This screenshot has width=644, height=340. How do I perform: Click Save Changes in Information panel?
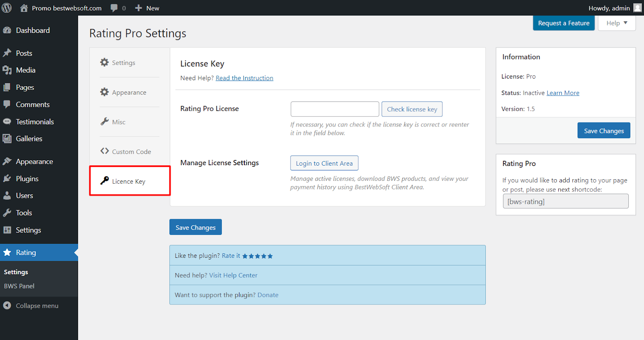point(604,131)
